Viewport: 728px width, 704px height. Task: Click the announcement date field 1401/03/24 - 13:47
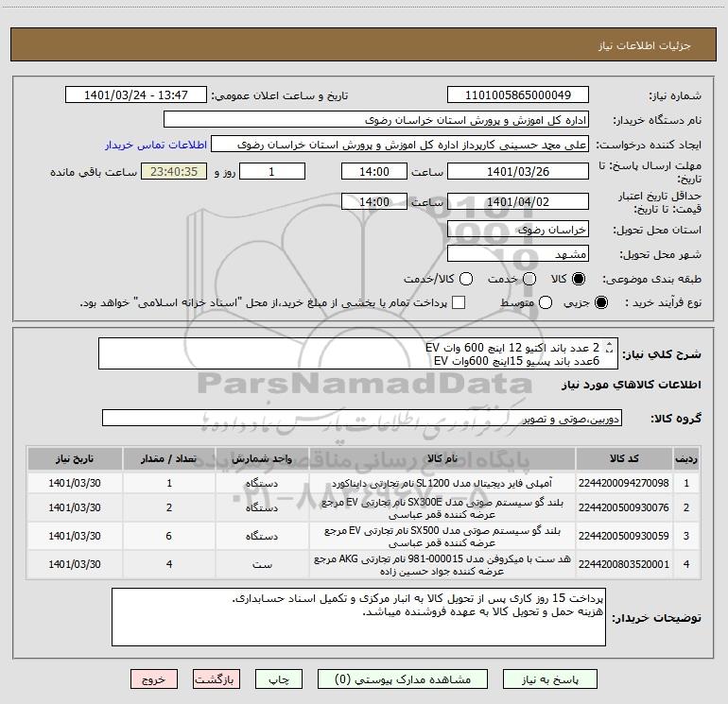[136, 95]
